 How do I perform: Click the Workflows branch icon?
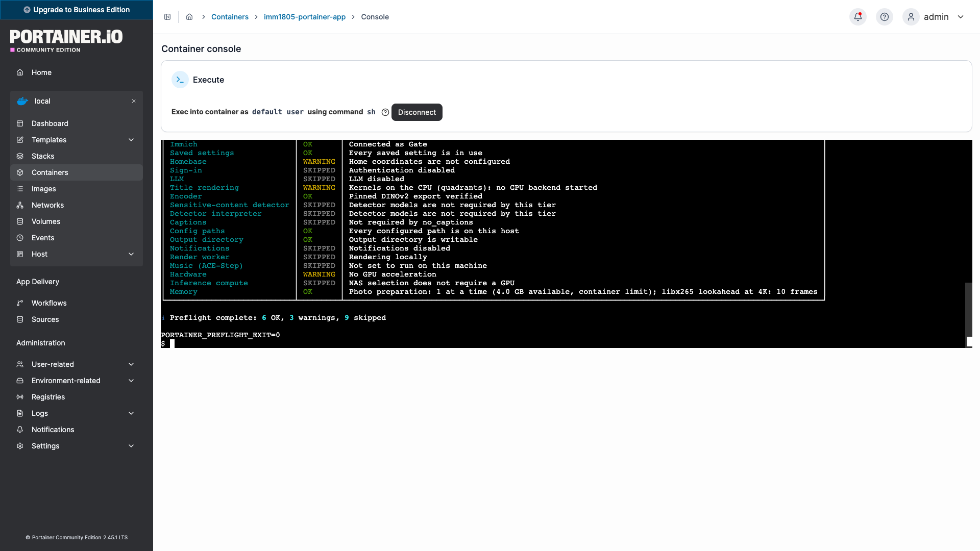coord(20,303)
